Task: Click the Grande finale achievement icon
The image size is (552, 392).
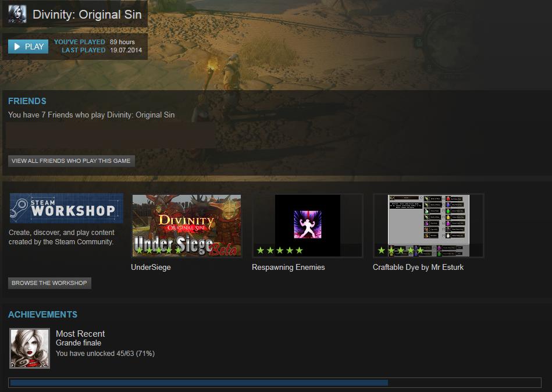Action: pos(30,348)
